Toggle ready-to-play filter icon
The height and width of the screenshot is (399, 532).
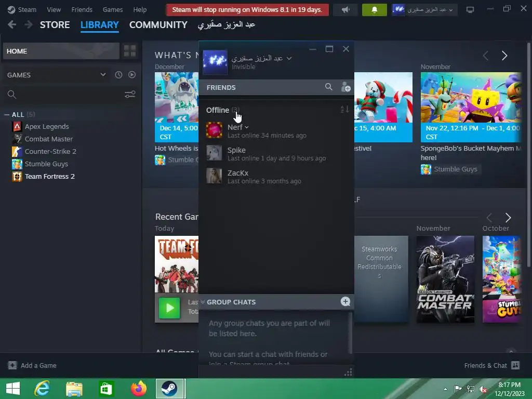pos(132,75)
